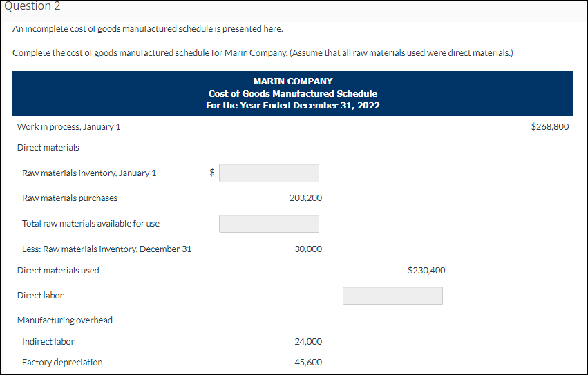Image resolution: width=588 pixels, height=375 pixels.
Task: Select the $230,400 direct materials used value
Action: point(427,271)
